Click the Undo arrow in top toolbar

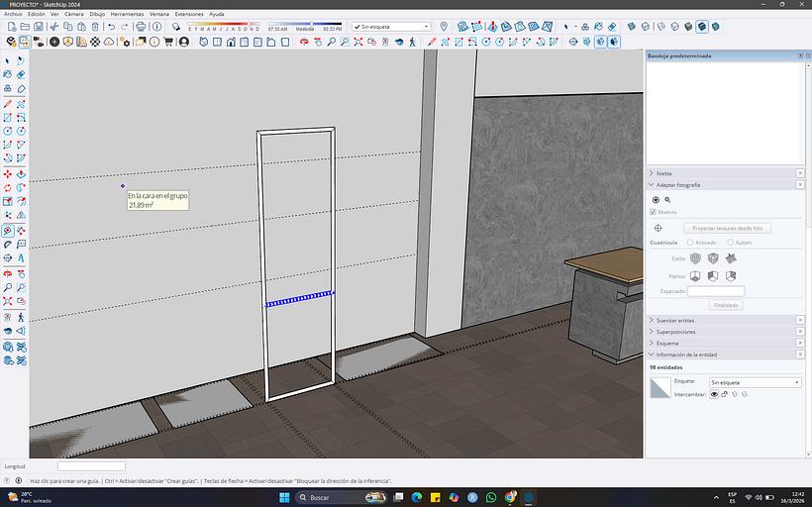click(111, 27)
